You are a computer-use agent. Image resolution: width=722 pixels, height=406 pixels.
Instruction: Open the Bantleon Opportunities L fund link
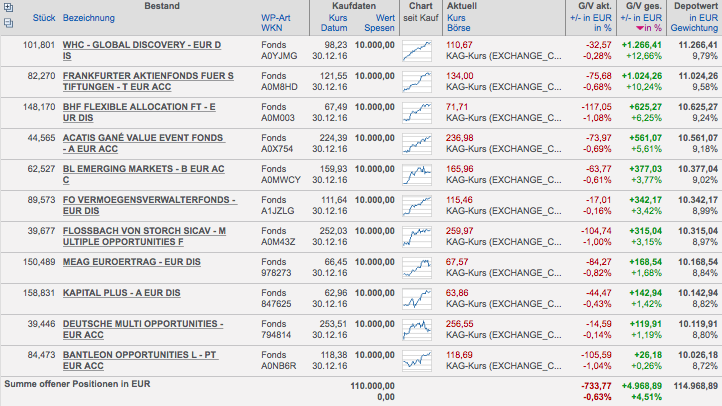139,354
